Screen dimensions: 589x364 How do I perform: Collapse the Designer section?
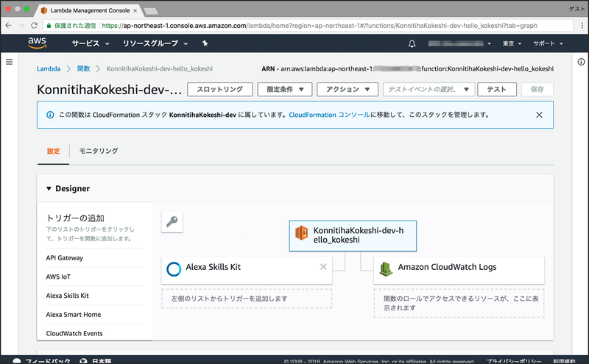[x=49, y=188]
